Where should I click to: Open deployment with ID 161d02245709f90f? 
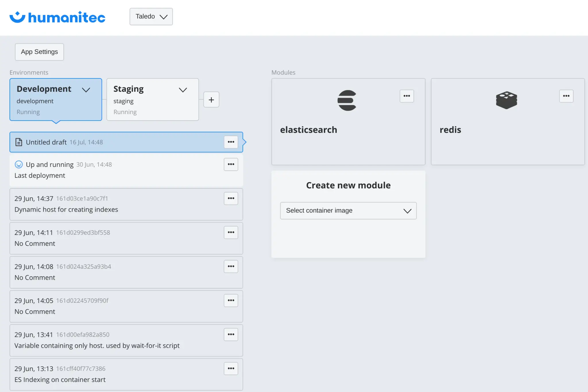click(x=126, y=306)
